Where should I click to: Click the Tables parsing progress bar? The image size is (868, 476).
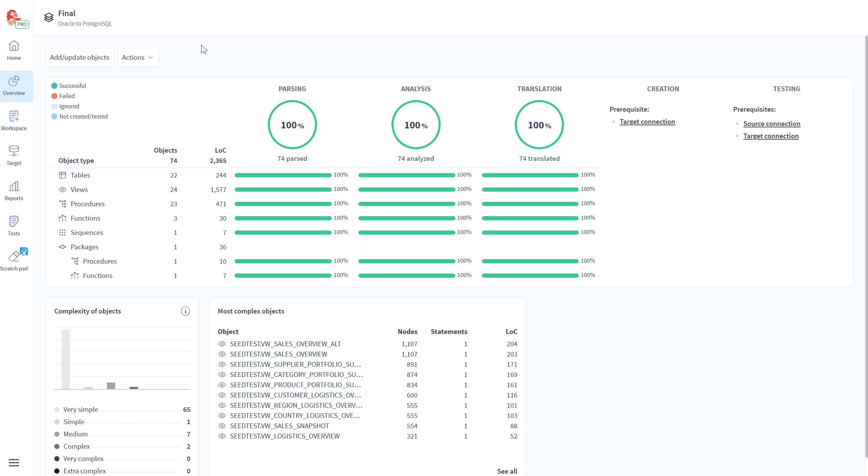pyautogui.click(x=283, y=175)
